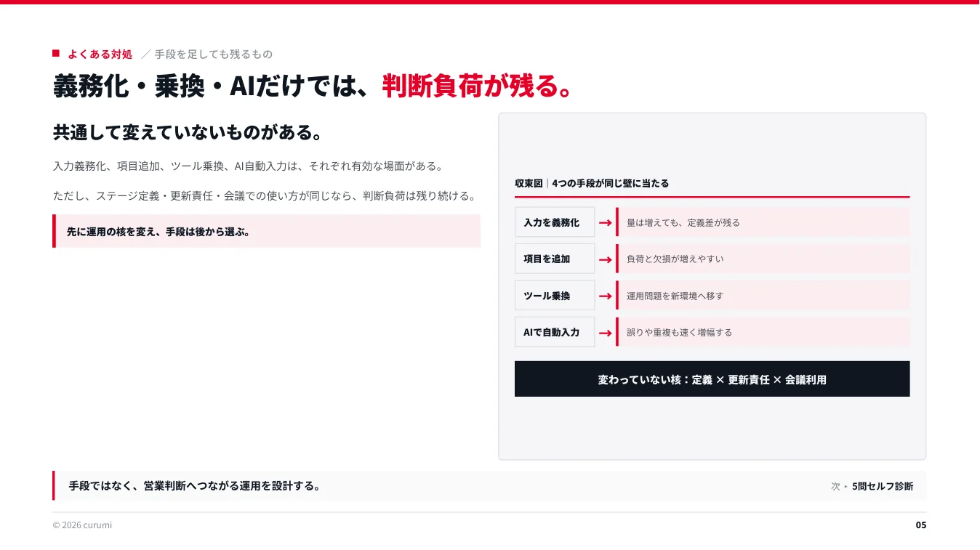Screen dimensions: 980x550
Task: Click the arrow after 項目を追加
Action: coord(605,259)
